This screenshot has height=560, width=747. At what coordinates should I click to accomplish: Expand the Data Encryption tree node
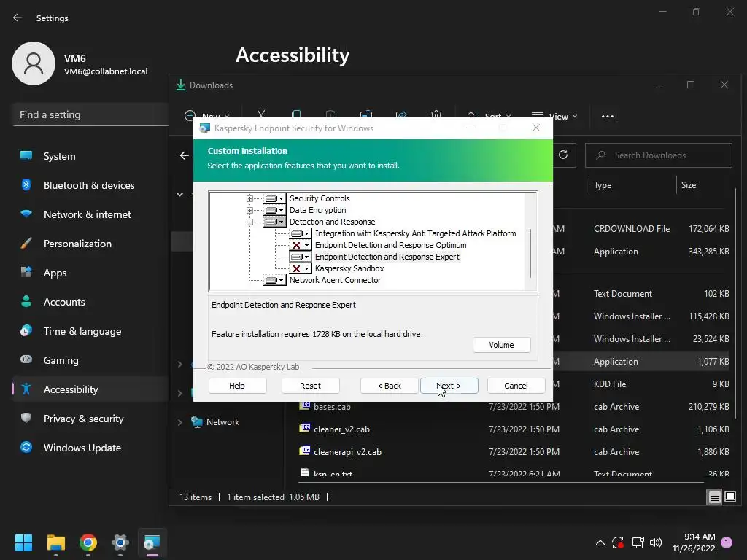pos(249,210)
